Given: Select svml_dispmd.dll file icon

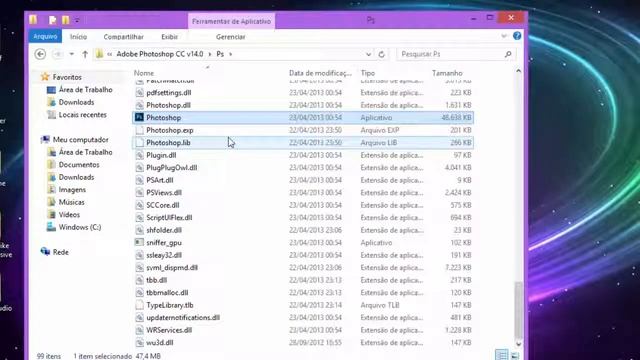Looking at the screenshot, I should (139, 267).
